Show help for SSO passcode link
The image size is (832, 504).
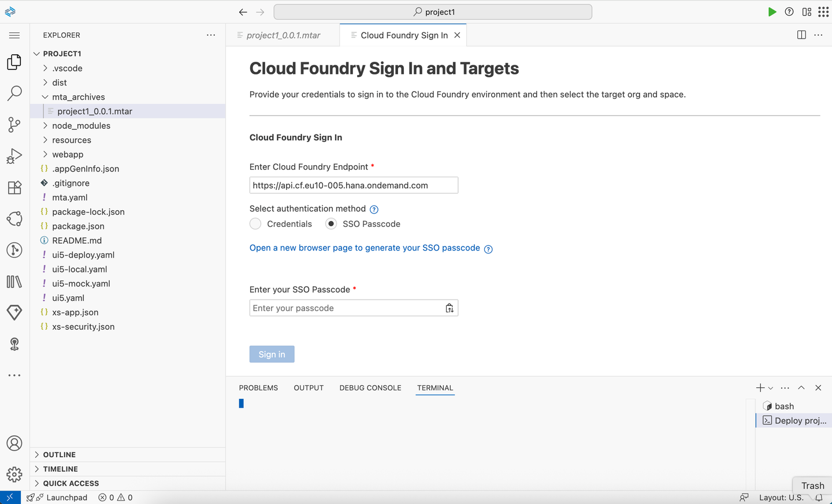[x=488, y=249]
